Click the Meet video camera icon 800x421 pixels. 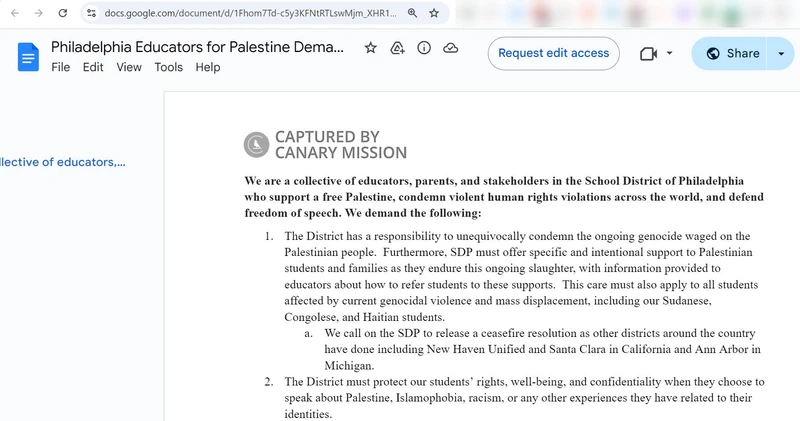click(648, 54)
